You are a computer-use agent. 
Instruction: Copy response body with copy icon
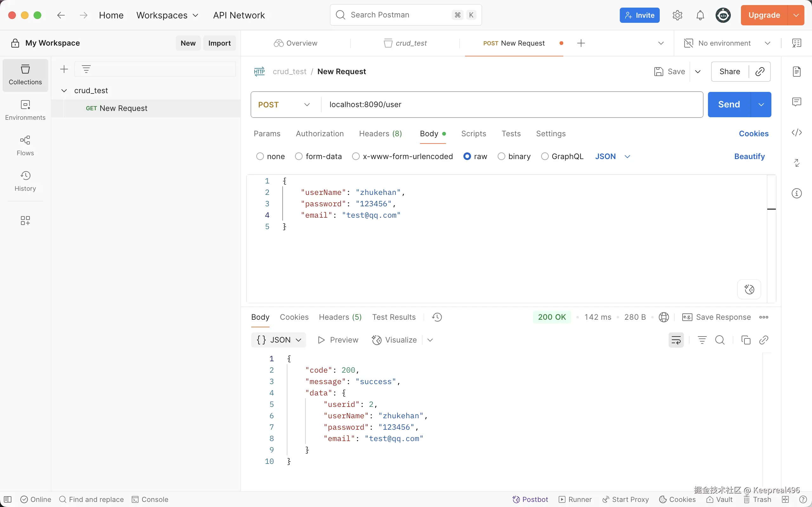pos(746,340)
